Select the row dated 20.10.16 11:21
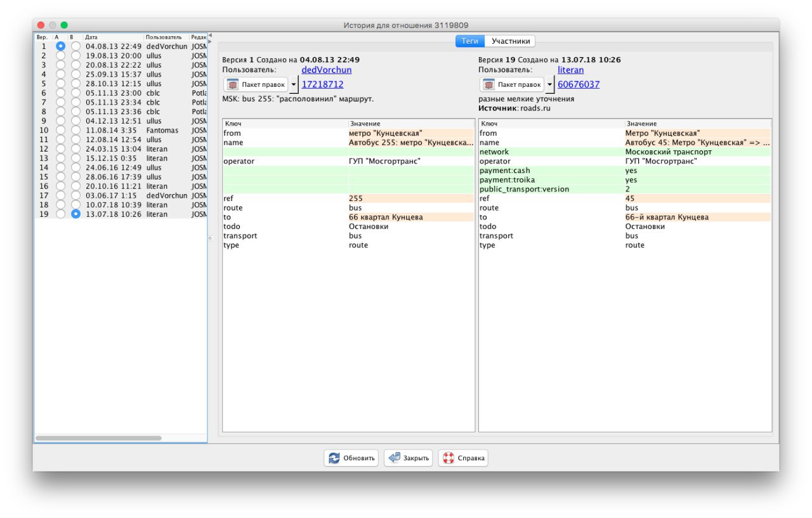This screenshot has height=518, width=812. pos(121,186)
